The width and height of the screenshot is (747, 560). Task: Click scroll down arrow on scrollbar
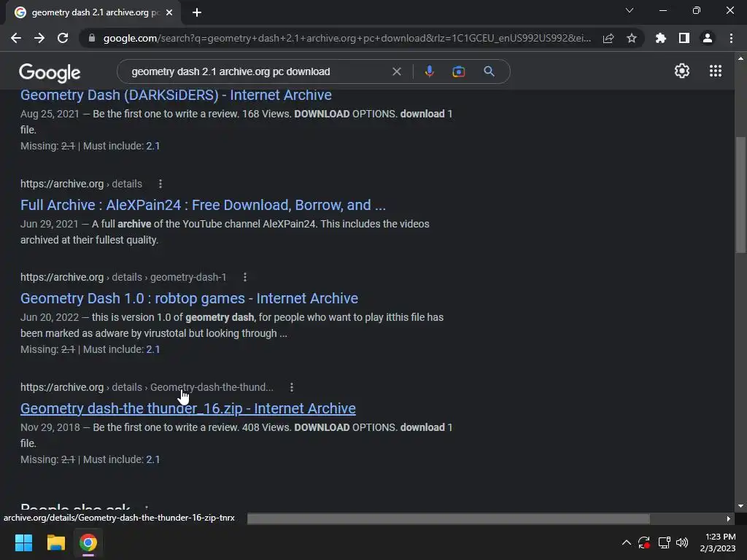click(740, 506)
